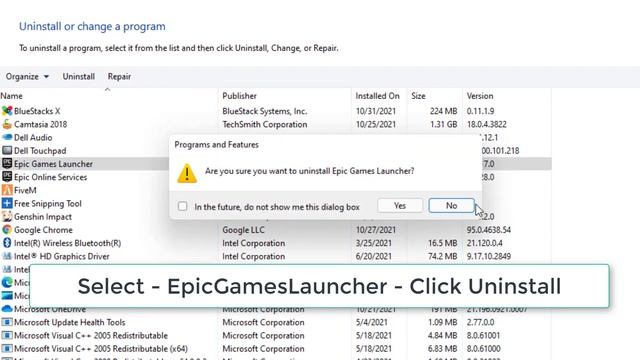
Task: Click publisher 'TechSmith Corporation'
Action: (x=264, y=124)
